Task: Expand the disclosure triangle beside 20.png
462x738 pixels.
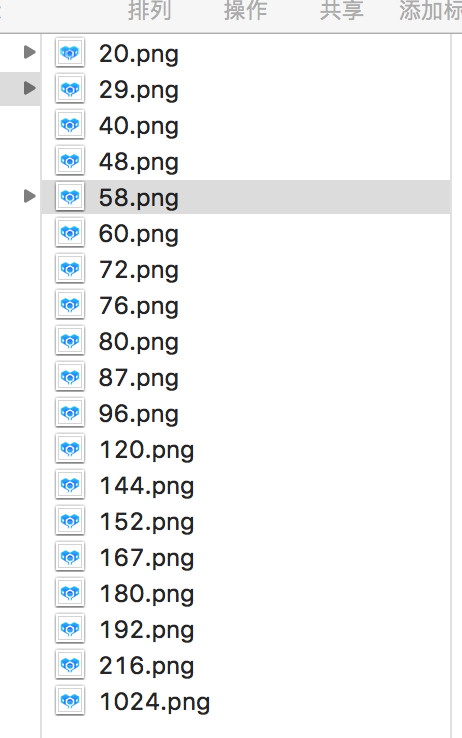Action: tap(30, 52)
